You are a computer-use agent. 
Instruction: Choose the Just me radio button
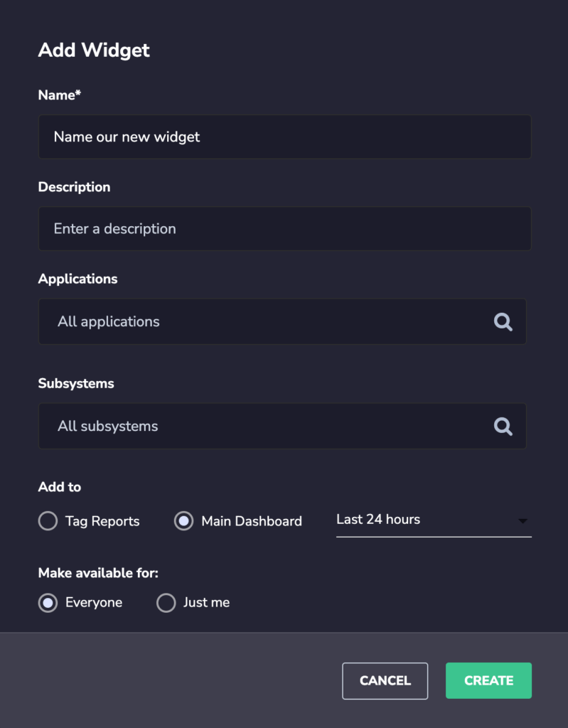pos(166,603)
